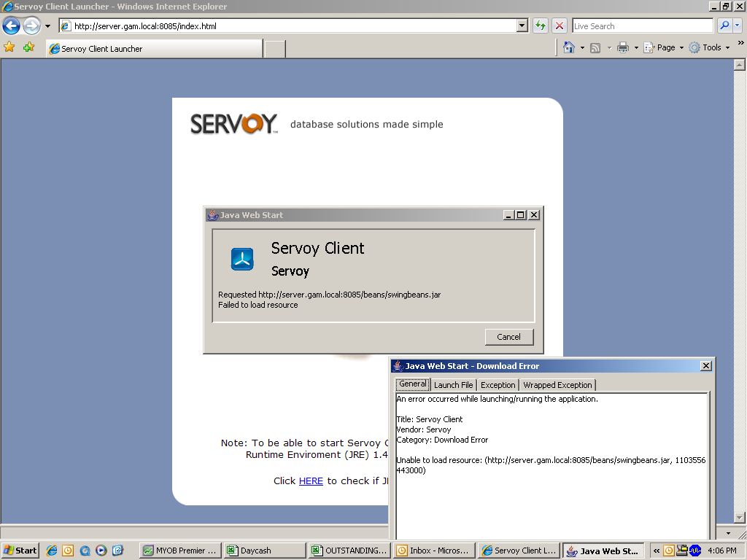Click the Add to Favorites star-plus icon
Screen dimensions: 747x560
tap(29, 47)
